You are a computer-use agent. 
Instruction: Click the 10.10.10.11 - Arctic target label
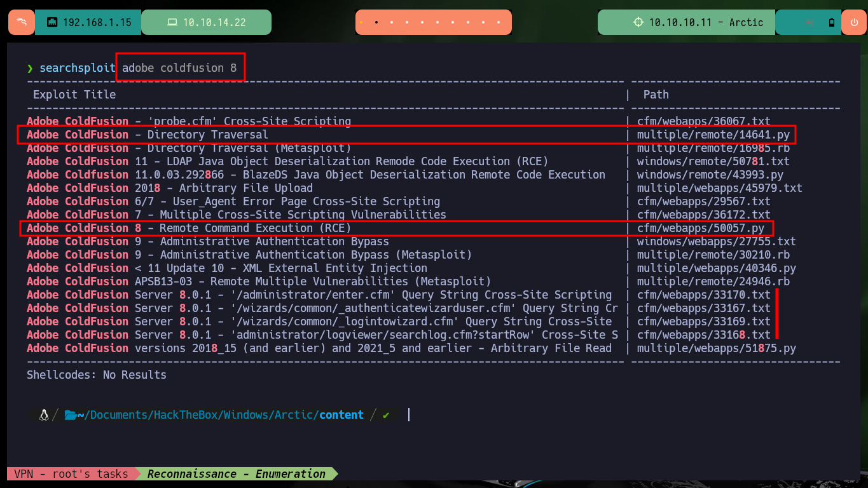pos(706,22)
